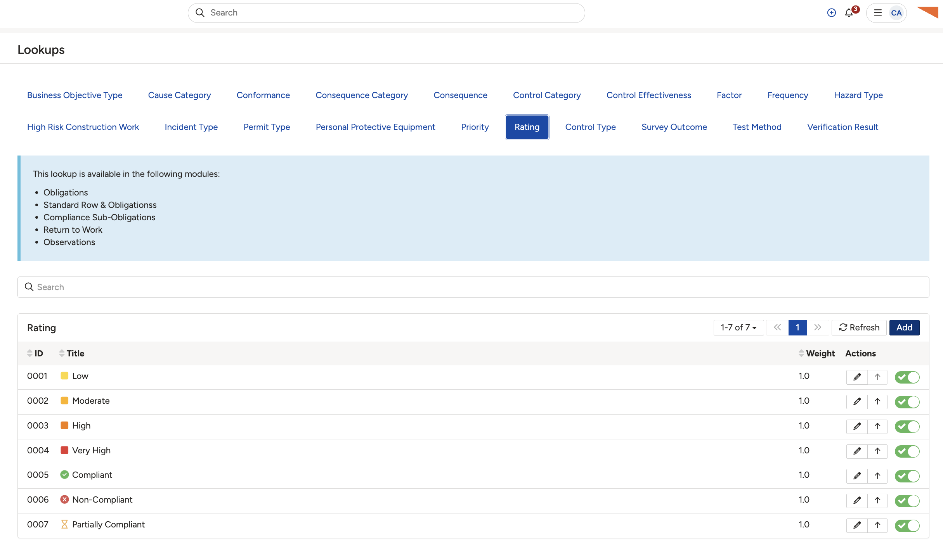Move Moderate row up with arrow icon
Viewport: 943px width, 560px height.
877,402
